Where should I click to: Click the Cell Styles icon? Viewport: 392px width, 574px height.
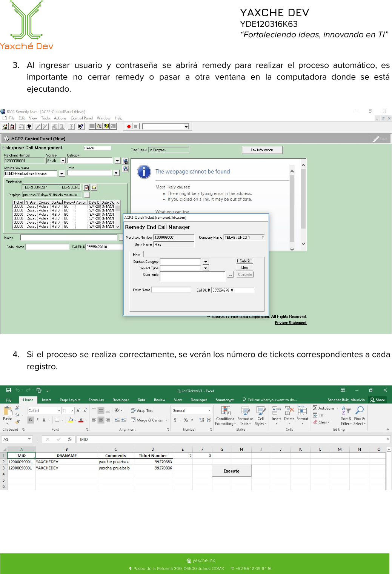point(260,416)
